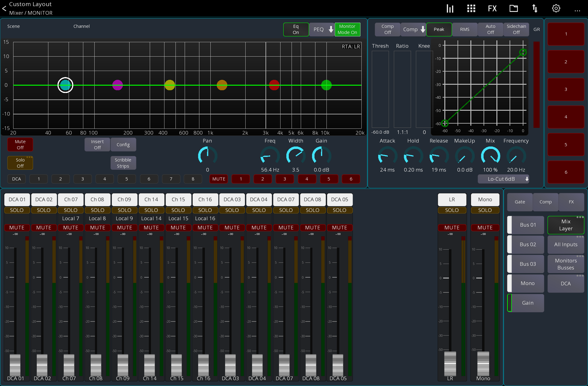Click the compressor curve upper threshold node
This screenshot has width=588, height=386.
[523, 52]
